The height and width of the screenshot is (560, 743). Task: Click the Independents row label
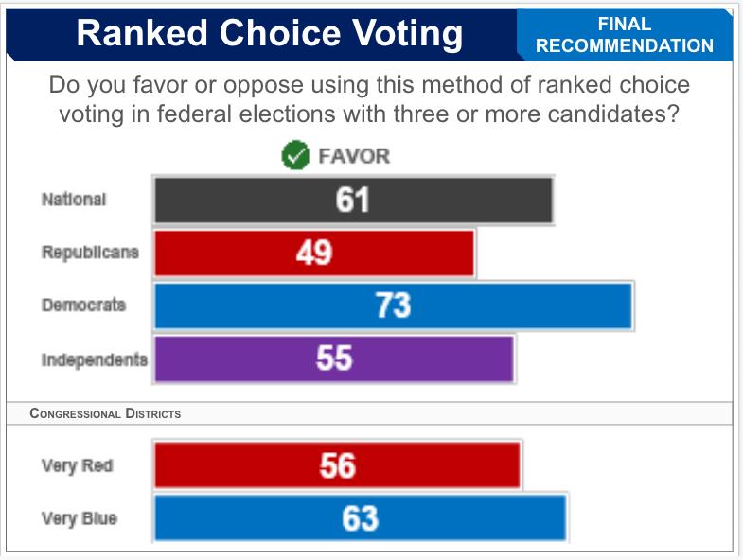95,359
